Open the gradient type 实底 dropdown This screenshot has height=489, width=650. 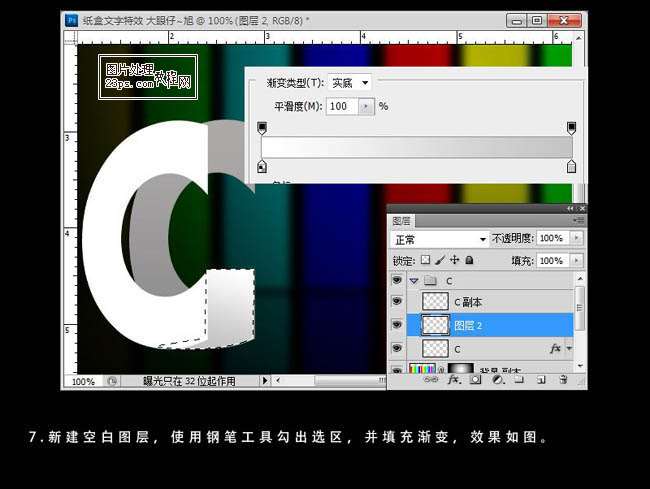coord(349,83)
